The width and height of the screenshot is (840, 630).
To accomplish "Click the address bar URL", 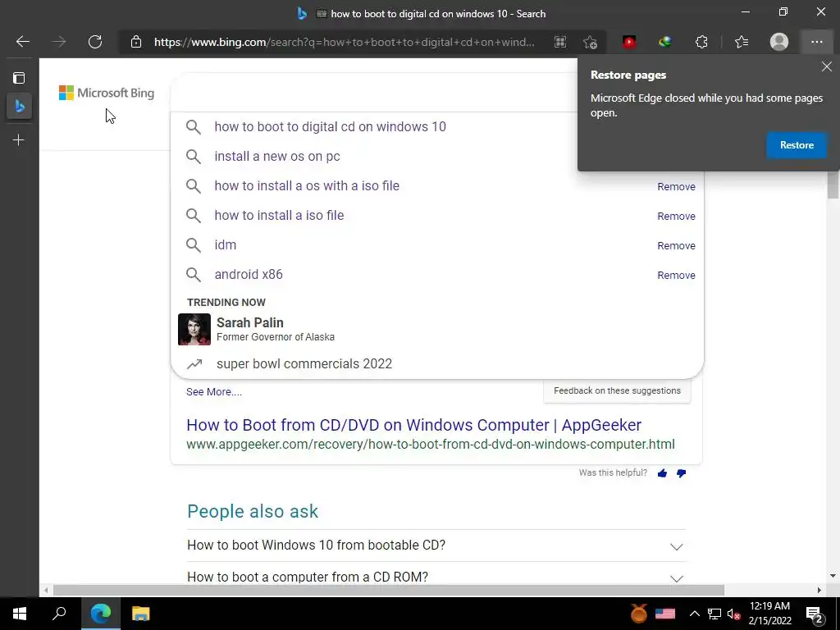I will click(x=344, y=42).
